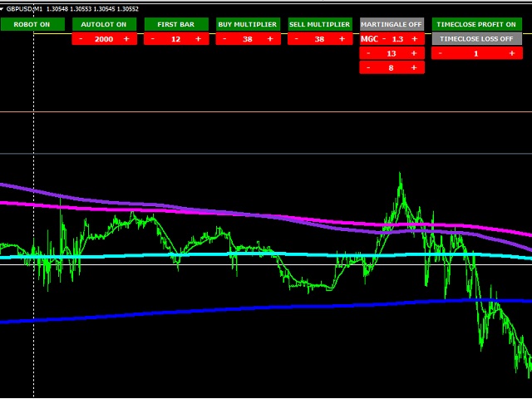532x399 pixels.
Task: Decrease the buy multiplier value
Action: (224, 39)
